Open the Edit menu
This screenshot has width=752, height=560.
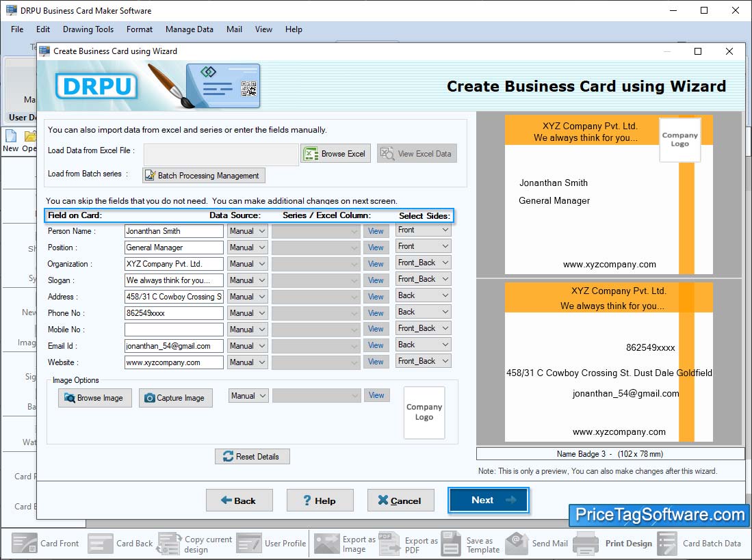[x=42, y=29]
